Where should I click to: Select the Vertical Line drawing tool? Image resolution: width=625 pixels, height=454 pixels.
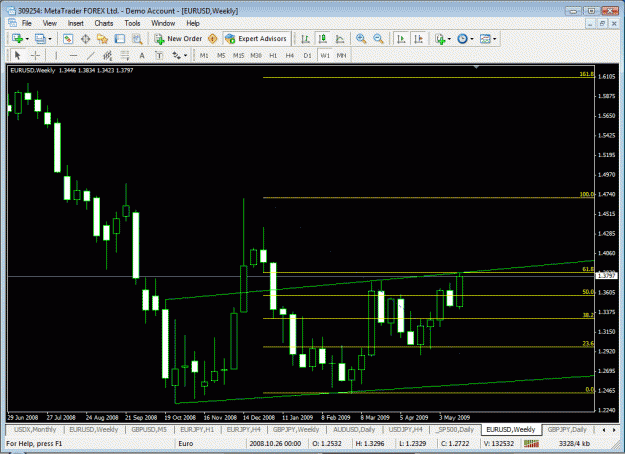coord(56,55)
